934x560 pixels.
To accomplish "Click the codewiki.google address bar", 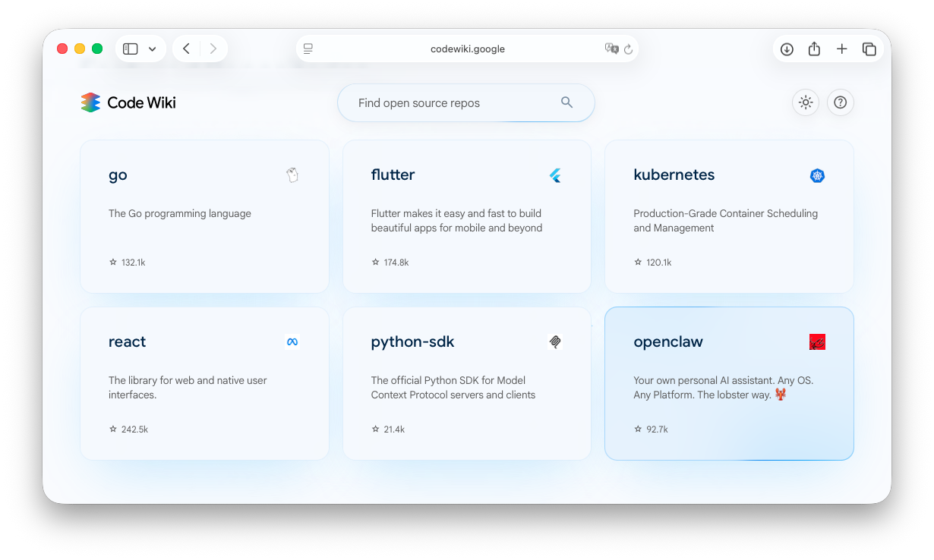I will tap(467, 49).
